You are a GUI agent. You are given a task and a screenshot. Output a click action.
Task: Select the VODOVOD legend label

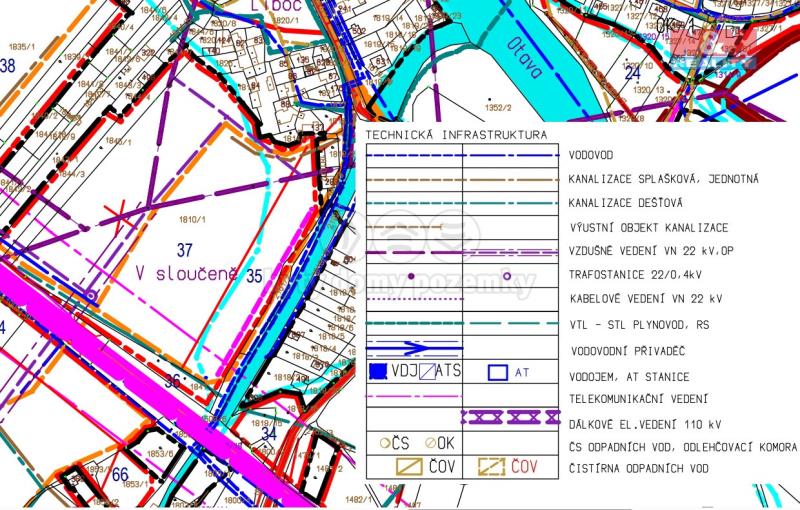click(591, 156)
